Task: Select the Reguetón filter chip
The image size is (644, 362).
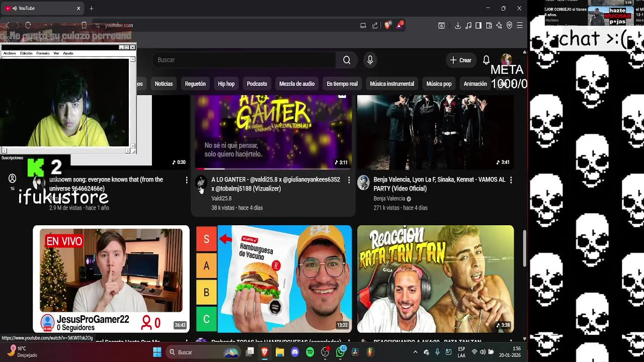Action: 195,84
